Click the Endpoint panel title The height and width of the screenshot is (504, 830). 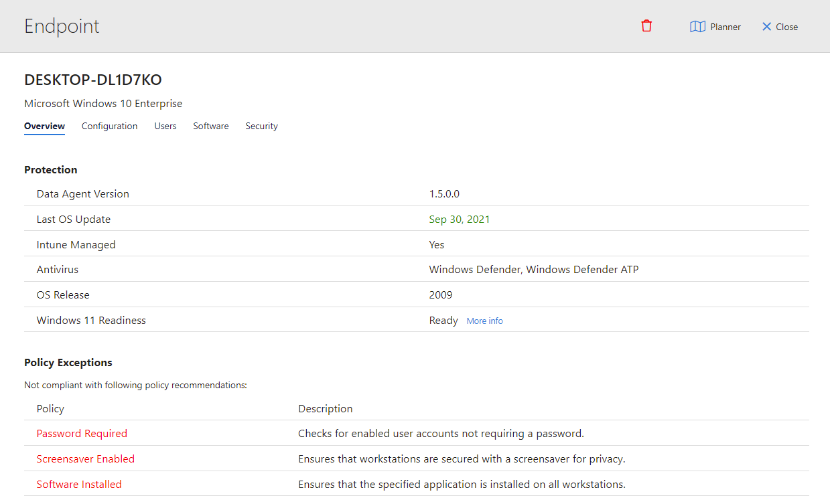click(62, 26)
